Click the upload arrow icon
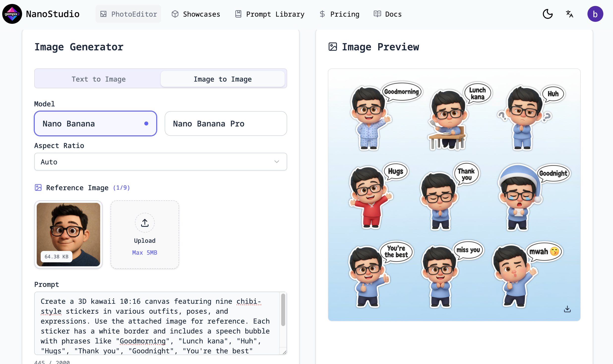The image size is (613, 364). pyautogui.click(x=145, y=223)
